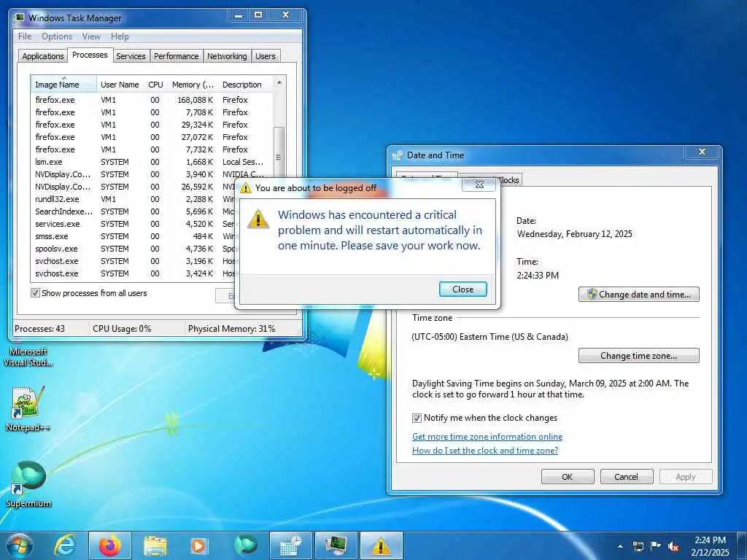747x560 pixels.
Task: Open the View menu in Task Manager
Action: pos(91,36)
